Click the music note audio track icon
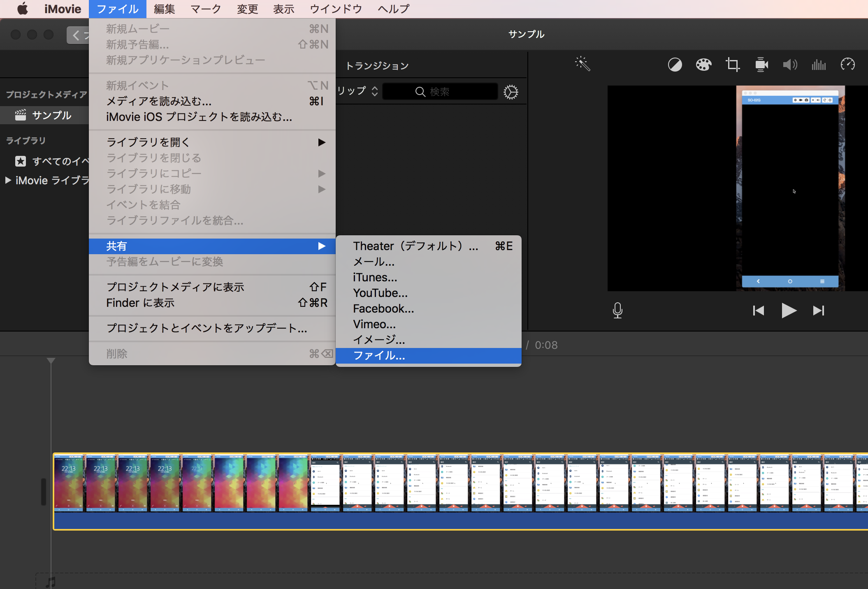 click(50, 582)
